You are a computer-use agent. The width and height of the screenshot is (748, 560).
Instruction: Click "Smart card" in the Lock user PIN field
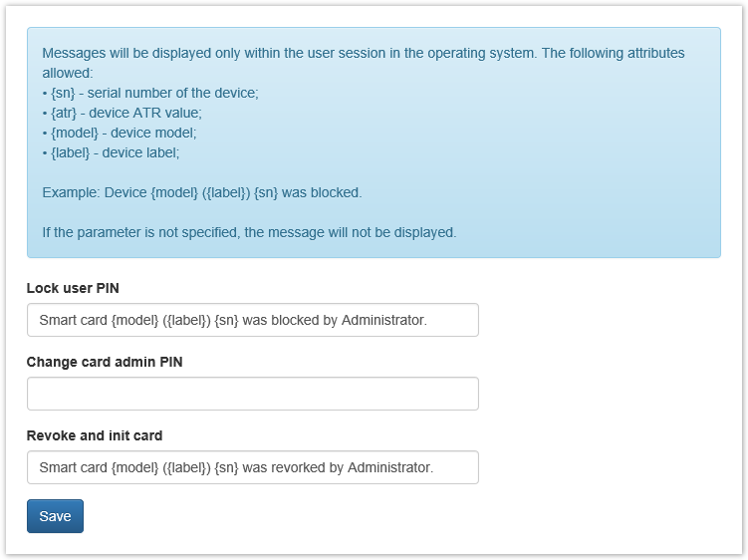click(x=73, y=320)
